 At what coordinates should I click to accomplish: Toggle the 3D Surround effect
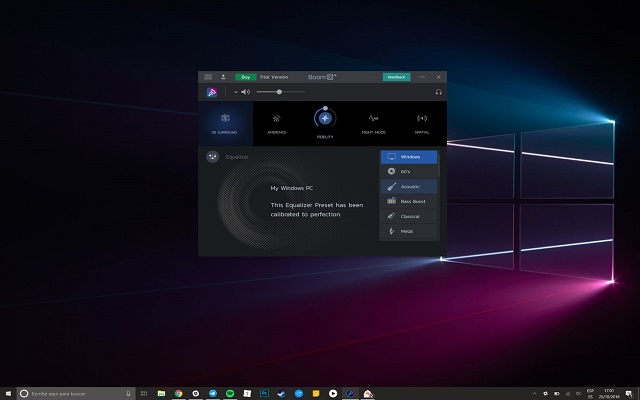tap(225, 119)
